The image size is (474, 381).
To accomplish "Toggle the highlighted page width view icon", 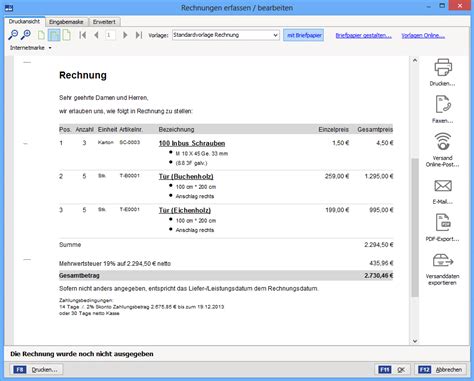I will coord(54,35).
